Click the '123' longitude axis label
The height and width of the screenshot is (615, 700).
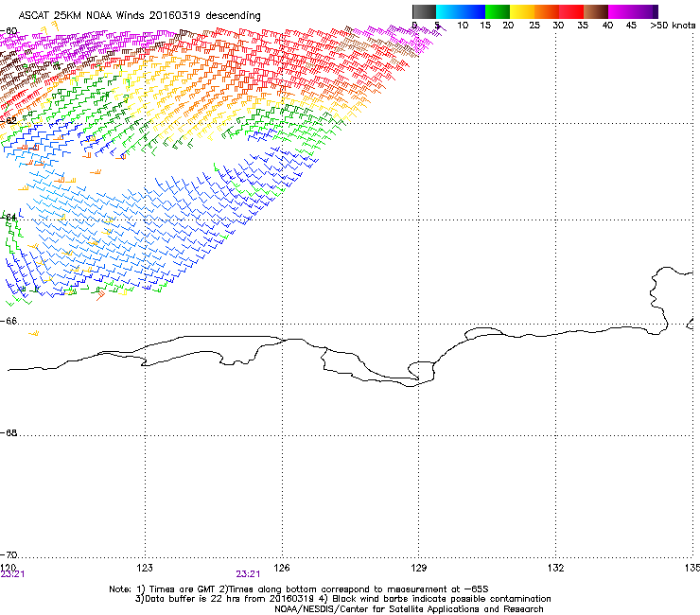tap(145, 568)
